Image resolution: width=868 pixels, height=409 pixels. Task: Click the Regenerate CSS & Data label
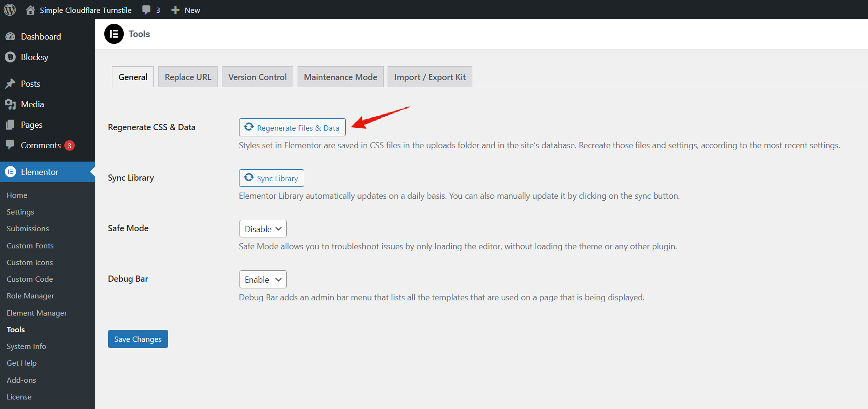152,127
